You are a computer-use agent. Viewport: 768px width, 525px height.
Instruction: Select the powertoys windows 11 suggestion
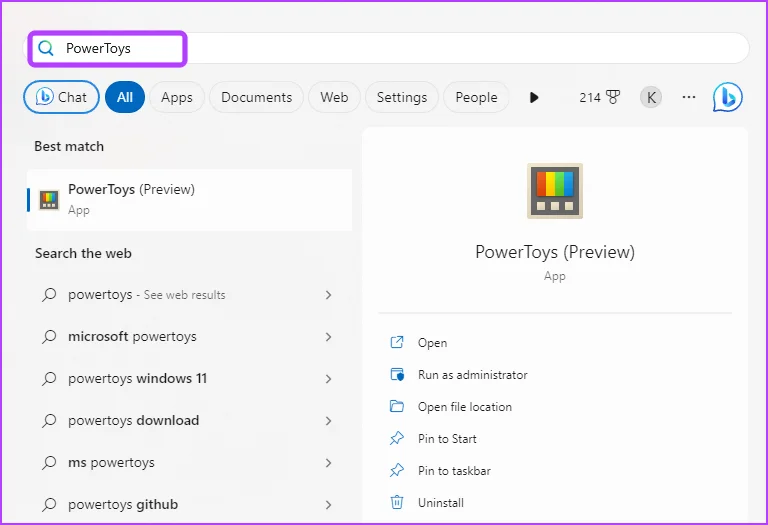coord(190,379)
